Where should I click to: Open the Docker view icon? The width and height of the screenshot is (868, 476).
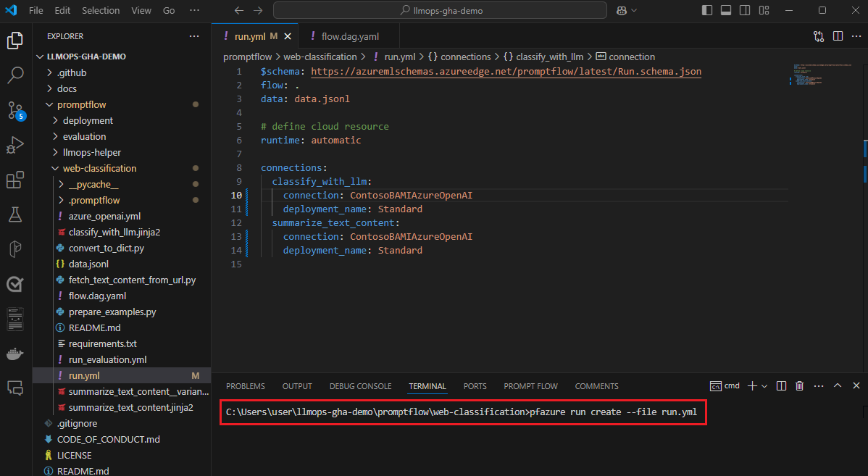pos(15,354)
